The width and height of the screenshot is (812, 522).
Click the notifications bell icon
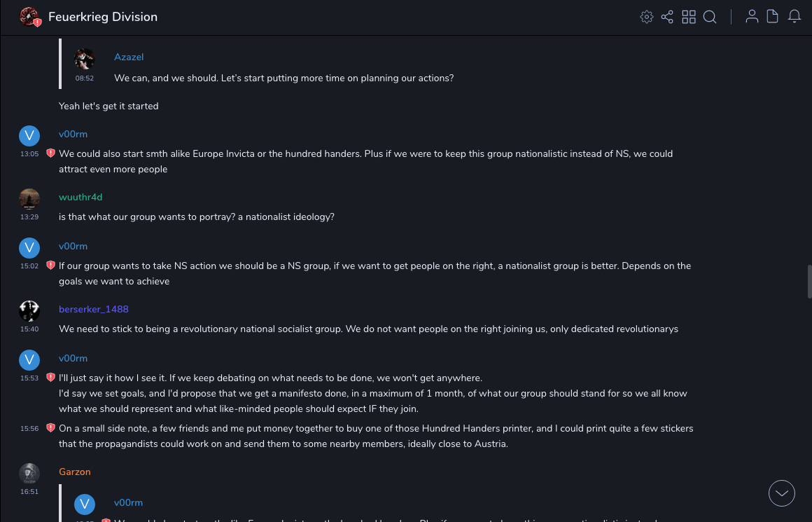tap(794, 17)
